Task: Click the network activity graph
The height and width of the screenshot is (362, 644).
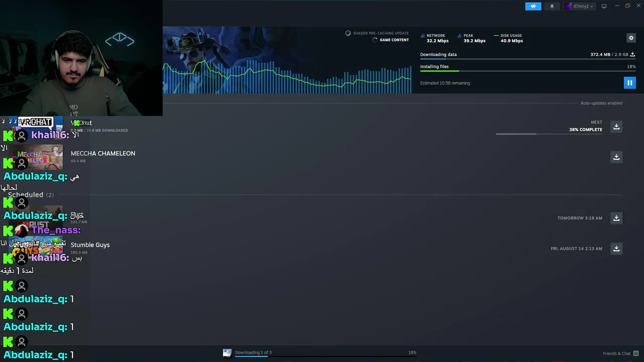Action: point(287,78)
